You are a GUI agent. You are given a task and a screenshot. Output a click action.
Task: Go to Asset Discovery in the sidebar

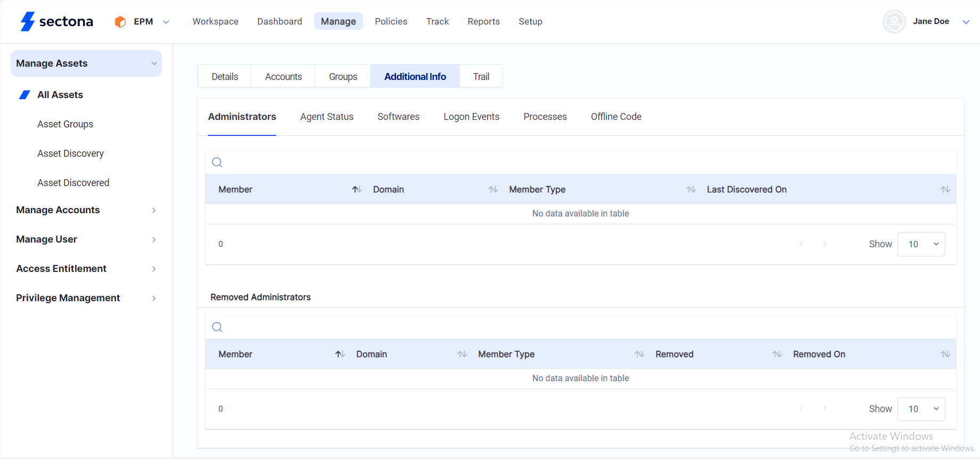[70, 154]
